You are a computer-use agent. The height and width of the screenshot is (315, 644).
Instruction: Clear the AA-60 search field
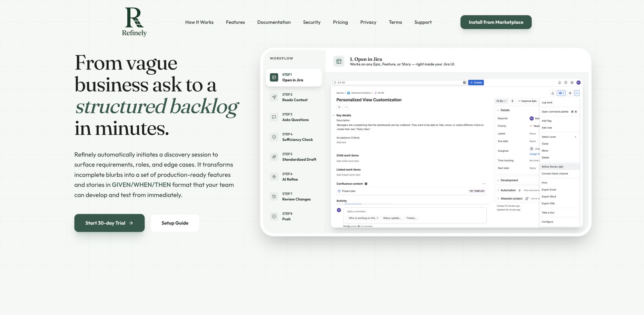click(x=464, y=83)
